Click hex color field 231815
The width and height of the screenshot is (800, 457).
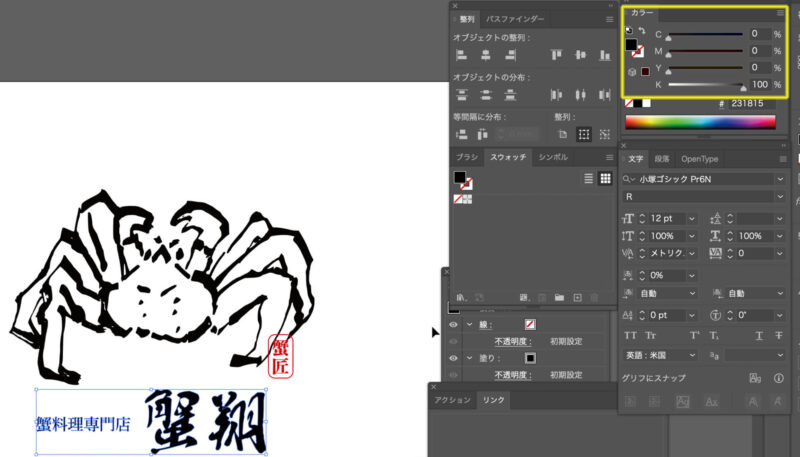[752, 104]
